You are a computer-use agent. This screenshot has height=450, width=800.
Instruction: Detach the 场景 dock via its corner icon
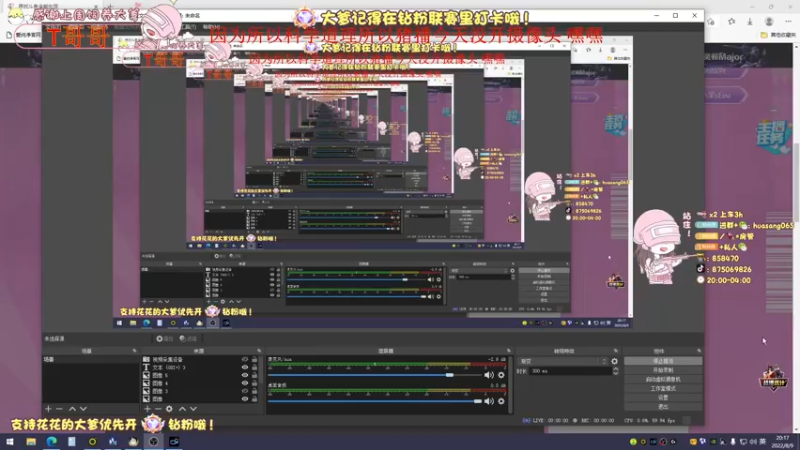tap(135, 351)
